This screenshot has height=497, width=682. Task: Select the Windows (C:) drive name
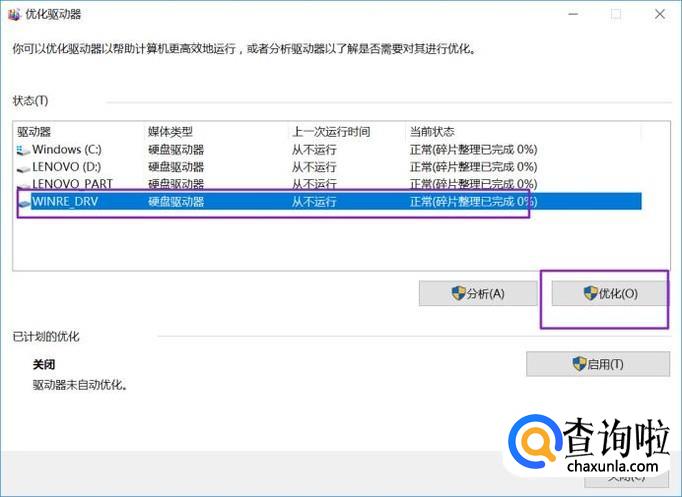coord(67,150)
